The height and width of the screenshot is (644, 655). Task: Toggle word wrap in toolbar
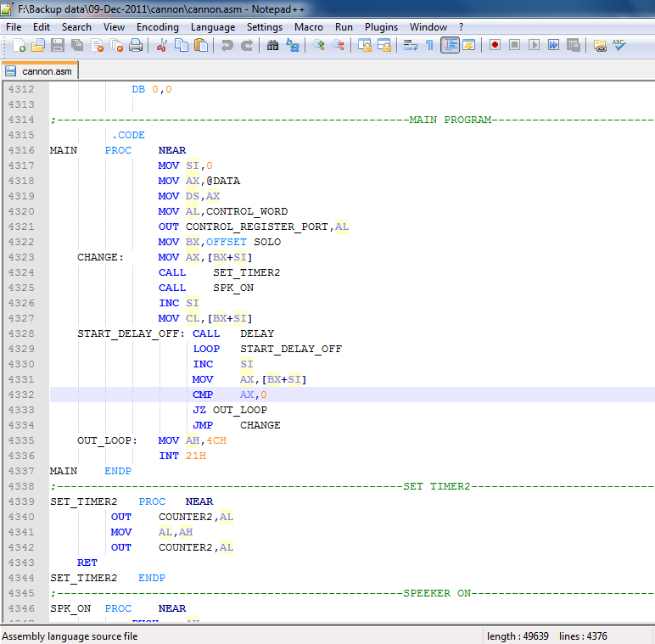click(x=411, y=45)
